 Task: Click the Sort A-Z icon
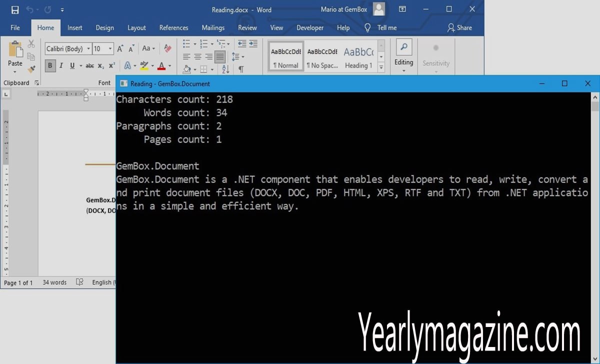tap(225, 69)
